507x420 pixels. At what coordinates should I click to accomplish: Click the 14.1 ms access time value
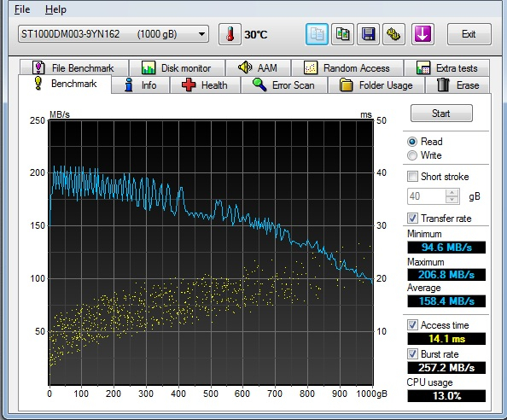point(446,339)
